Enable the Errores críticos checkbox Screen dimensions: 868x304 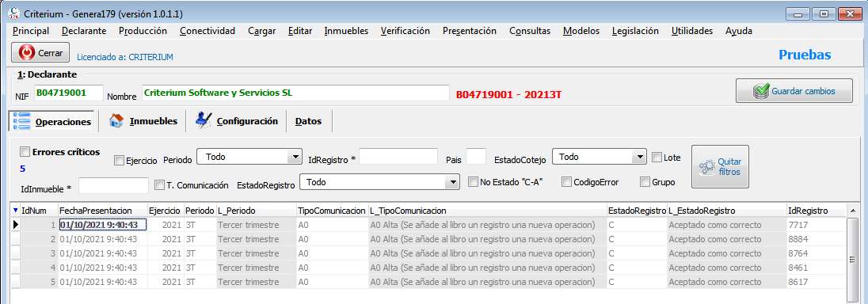pyautogui.click(x=25, y=152)
